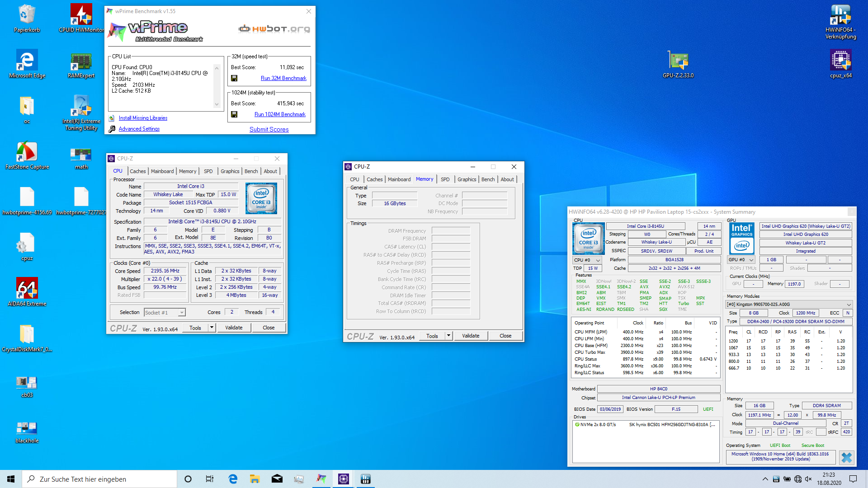This screenshot has height=488, width=868.
Task: Click Run 1024M Benchmark link
Action: [280, 114]
